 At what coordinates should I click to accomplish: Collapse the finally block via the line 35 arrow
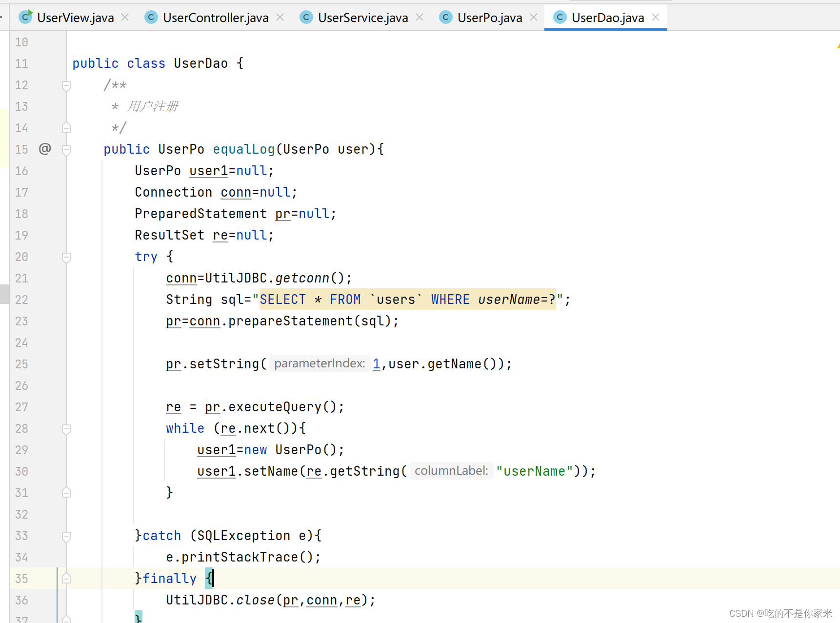coord(66,578)
